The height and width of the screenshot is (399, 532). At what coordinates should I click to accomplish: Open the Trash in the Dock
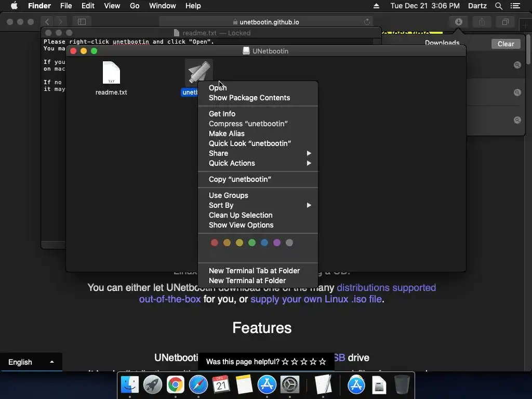pos(402,385)
